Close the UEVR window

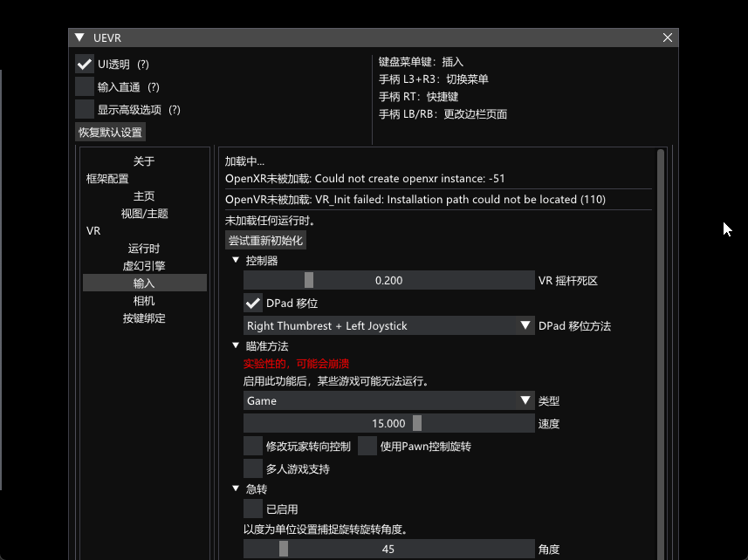(x=668, y=38)
